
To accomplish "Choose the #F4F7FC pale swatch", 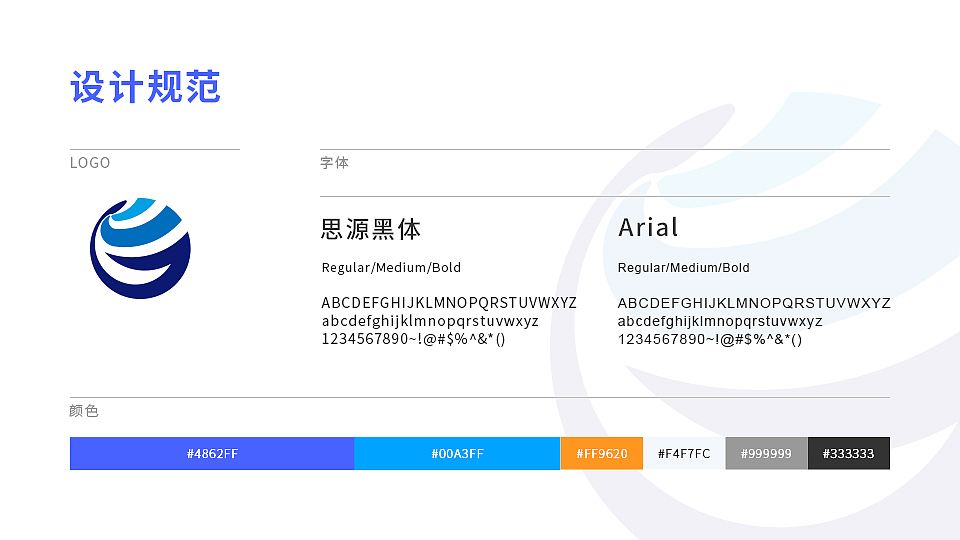I will [684, 454].
